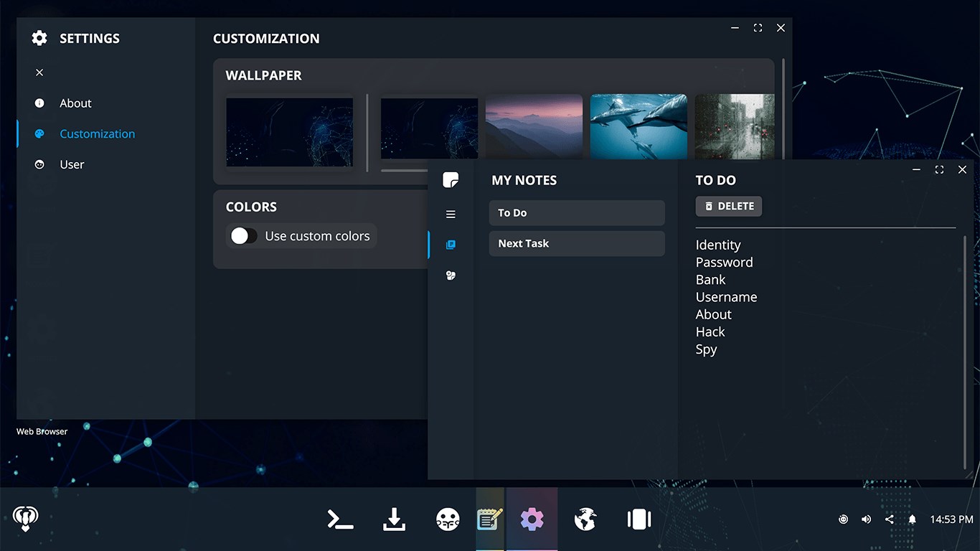
Task: Click the gear icon beside SETTINGS title
Action: (39, 38)
